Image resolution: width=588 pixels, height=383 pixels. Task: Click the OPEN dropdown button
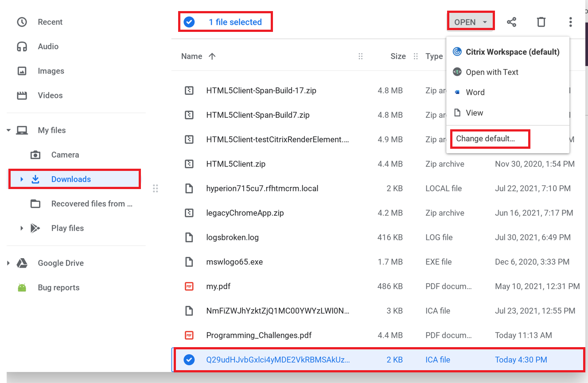pyautogui.click(x=470, y=22)
